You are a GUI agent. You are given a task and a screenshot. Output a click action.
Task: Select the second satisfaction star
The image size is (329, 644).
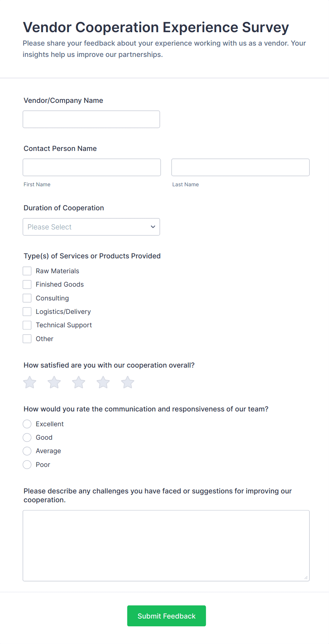54,382
